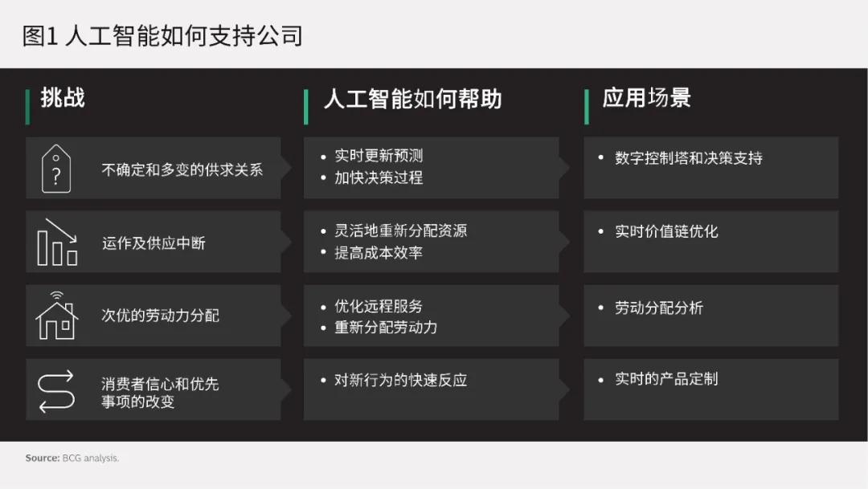
Task: Click the 人工智能如何帮助 column heading
Action: pyautogui.click(x=412, y=100)
